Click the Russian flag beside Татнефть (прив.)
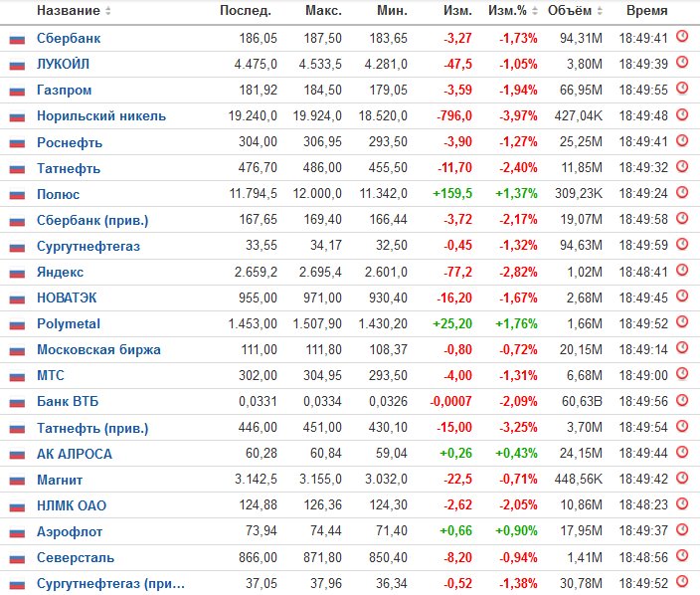Image resolution: width=700 pixels, height=595 pixels. 17,429
